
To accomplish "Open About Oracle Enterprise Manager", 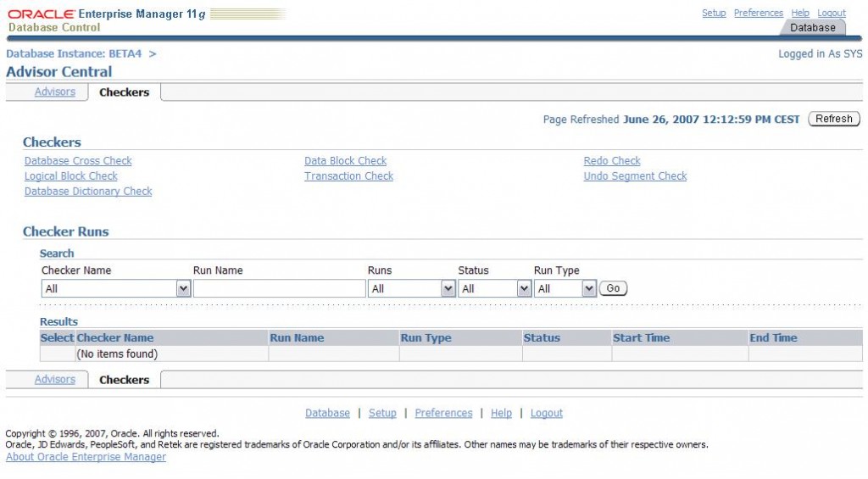I will [x=86, y=458].
